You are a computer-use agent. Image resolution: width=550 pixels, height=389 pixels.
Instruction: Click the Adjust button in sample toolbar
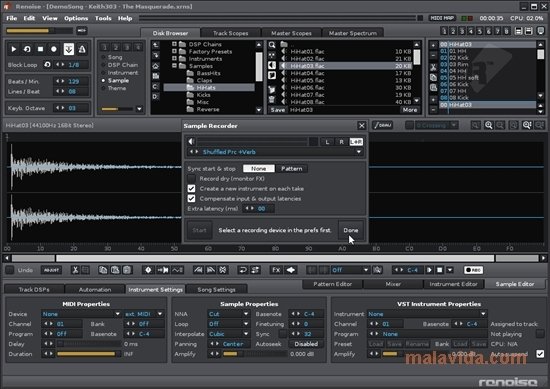coord(51,270)
